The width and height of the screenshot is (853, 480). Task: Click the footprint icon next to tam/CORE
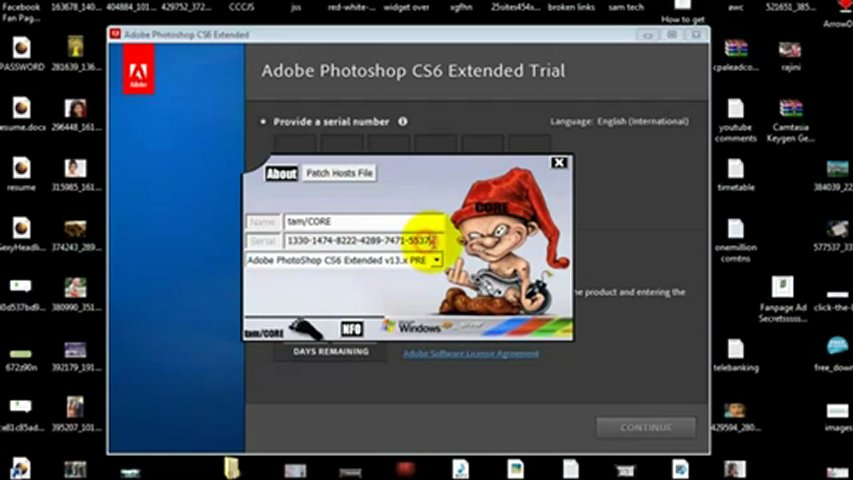[306, 329]
